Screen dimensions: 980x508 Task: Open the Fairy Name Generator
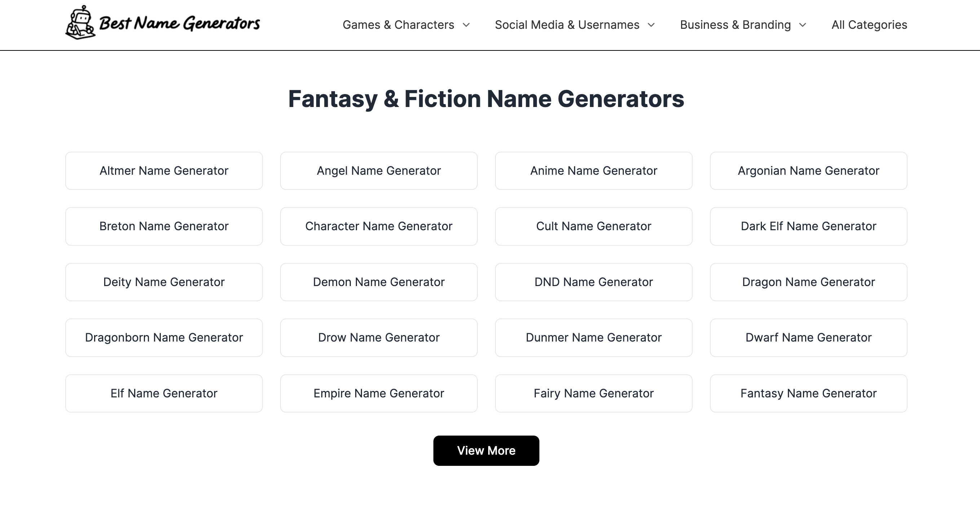(593, 393)
